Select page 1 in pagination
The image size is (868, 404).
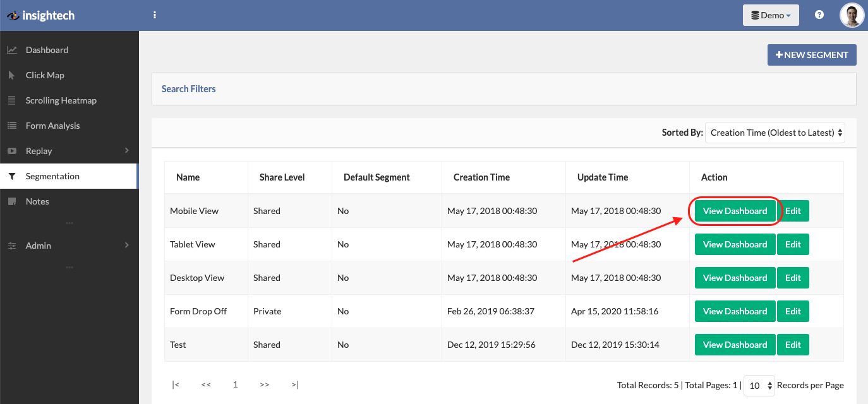click(x=235, y=384)
